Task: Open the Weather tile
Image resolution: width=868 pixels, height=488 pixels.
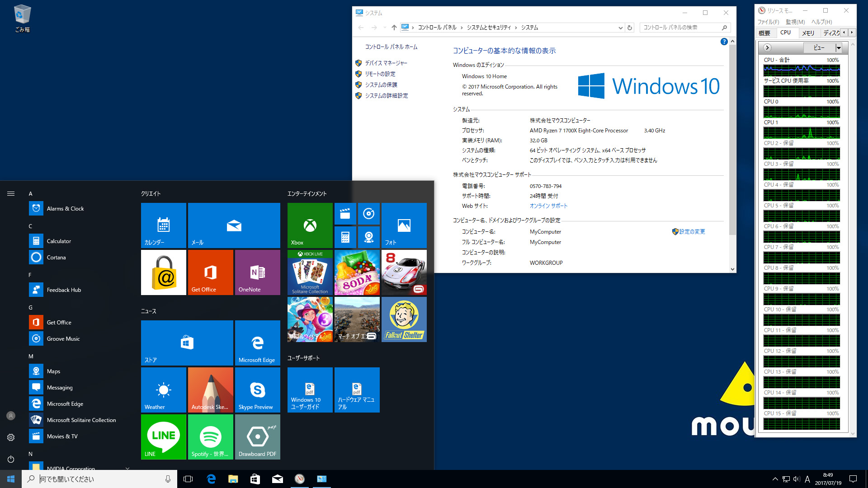Action: click(163, 389)
